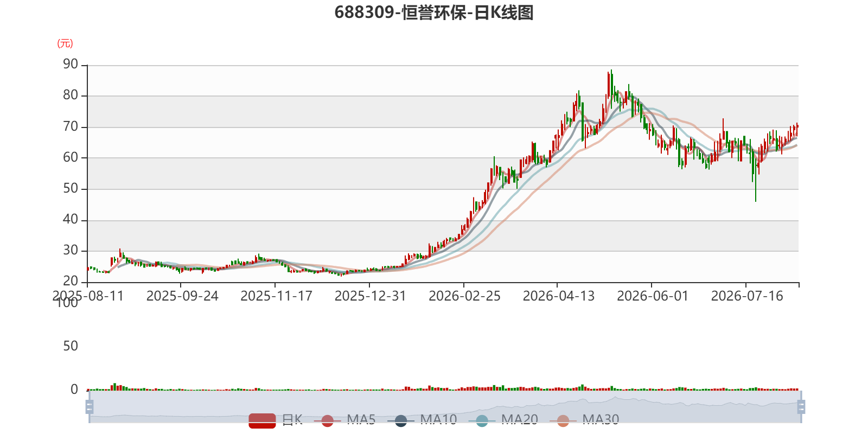868x434 pixels.
Task: Select the 2026-04-13 date axis label
Action: (x=558, y=296)
